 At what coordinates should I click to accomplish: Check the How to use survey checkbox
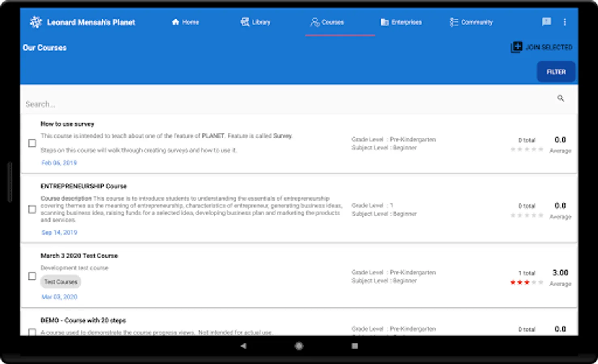click(32, 143)
